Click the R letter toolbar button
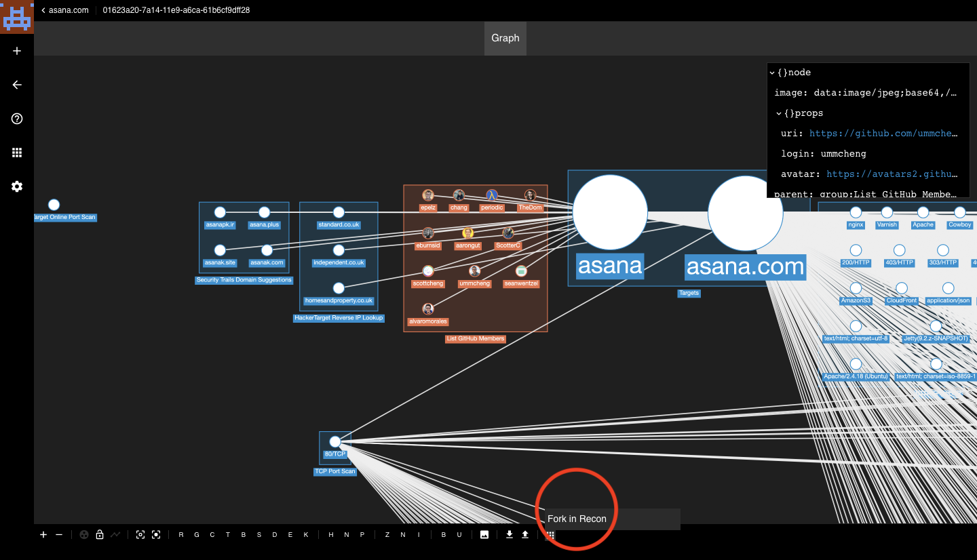The height and width of the screenshot is (560, 977). 181,535
